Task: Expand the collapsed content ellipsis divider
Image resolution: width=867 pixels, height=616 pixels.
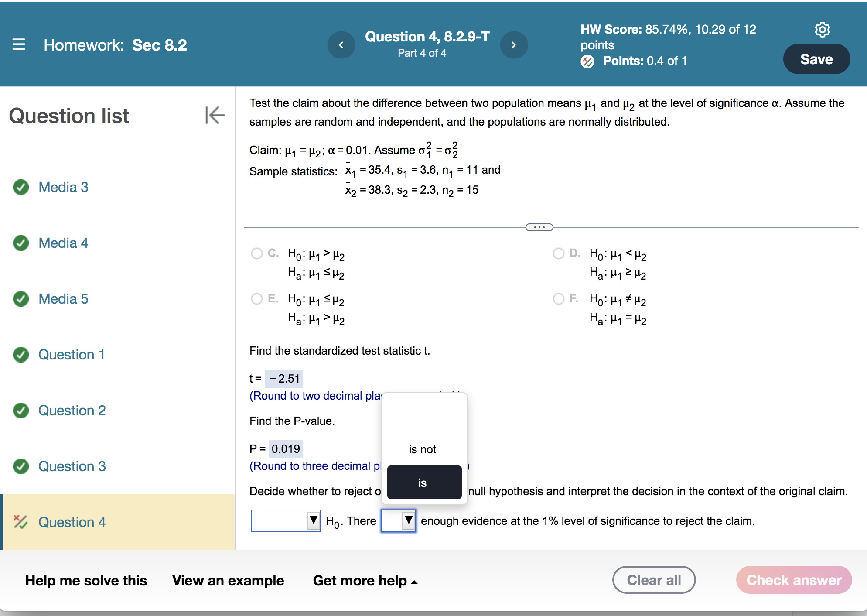Action: [x=539, y=227]
